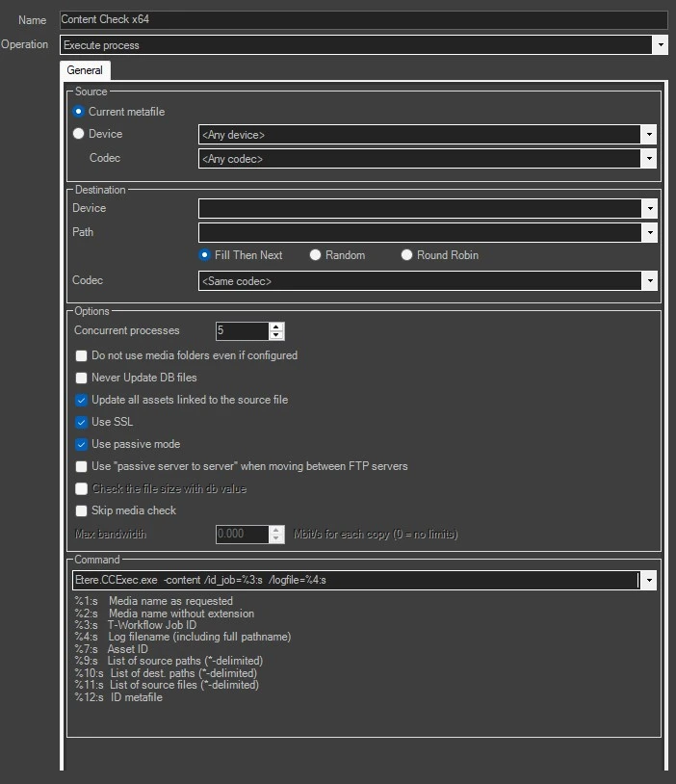This screenshot has height=784, width=676.
Task: Uncheck Update all assets linked option
Action: point(82,400)
